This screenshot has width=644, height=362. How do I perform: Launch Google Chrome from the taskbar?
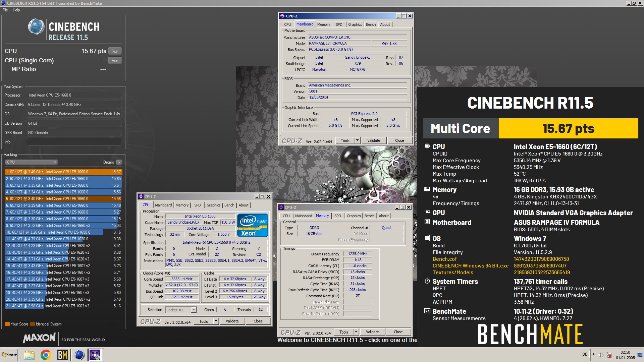point(46,355)
